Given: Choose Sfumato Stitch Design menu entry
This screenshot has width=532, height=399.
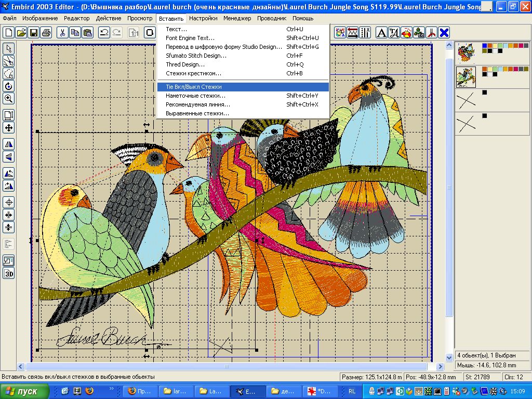Looking at the screenshot, I should 196,56.
